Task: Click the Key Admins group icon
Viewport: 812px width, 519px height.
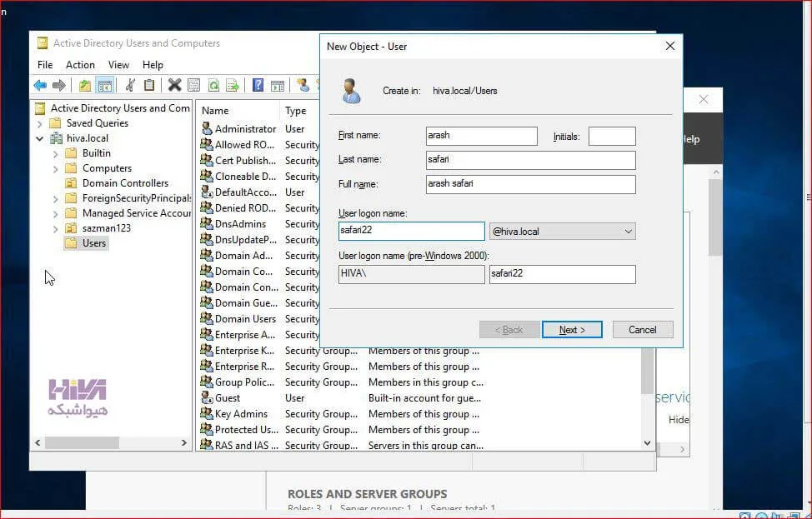Action: coord(207,413)
